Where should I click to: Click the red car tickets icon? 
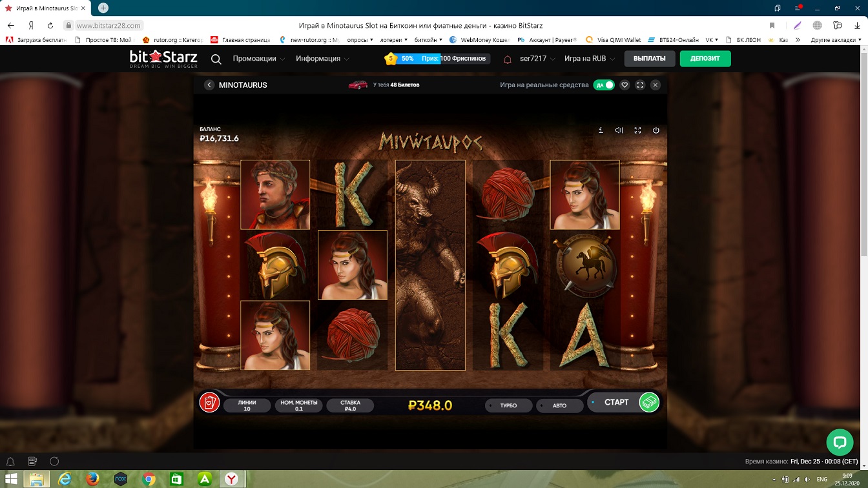[358, 85]
